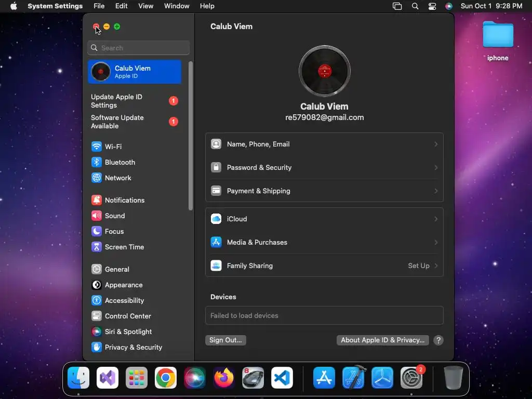This screenshot has height=399, width=532.
Task: Select Accessibility in sidebar
Action: 135,301
